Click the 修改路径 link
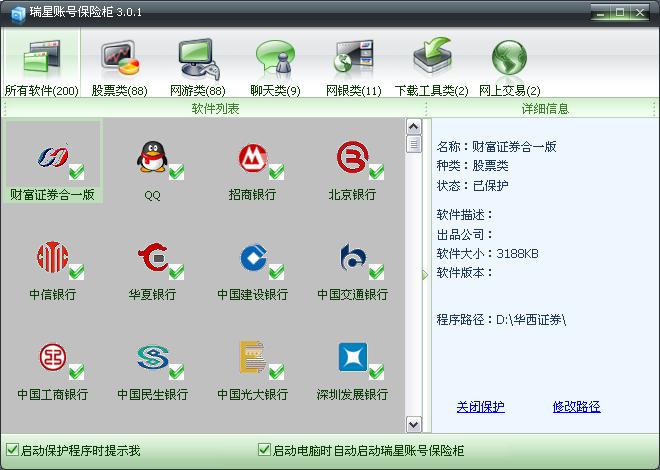 pyautogui.click(x=577, y=406)
